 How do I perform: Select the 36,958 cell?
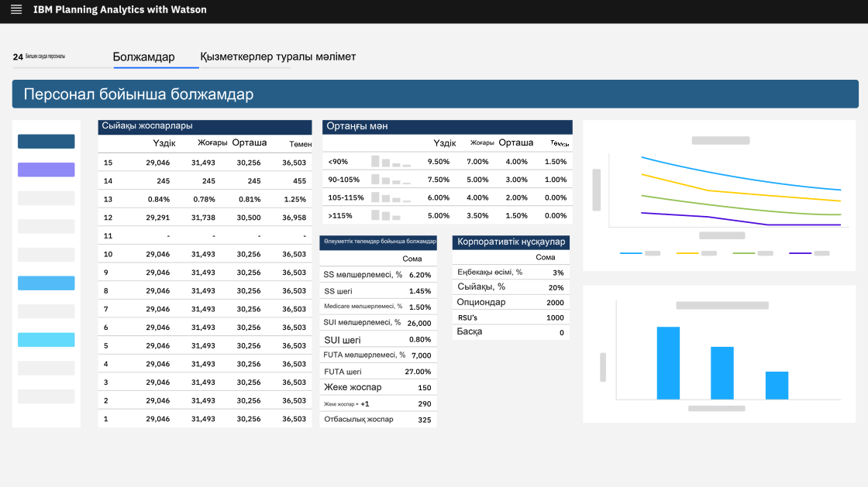(294, 218)
